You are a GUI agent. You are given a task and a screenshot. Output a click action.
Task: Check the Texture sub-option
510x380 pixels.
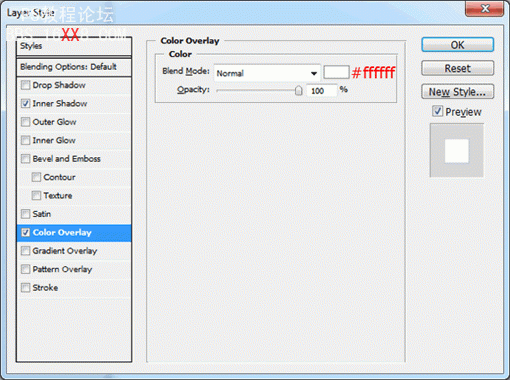pos(36,195)
